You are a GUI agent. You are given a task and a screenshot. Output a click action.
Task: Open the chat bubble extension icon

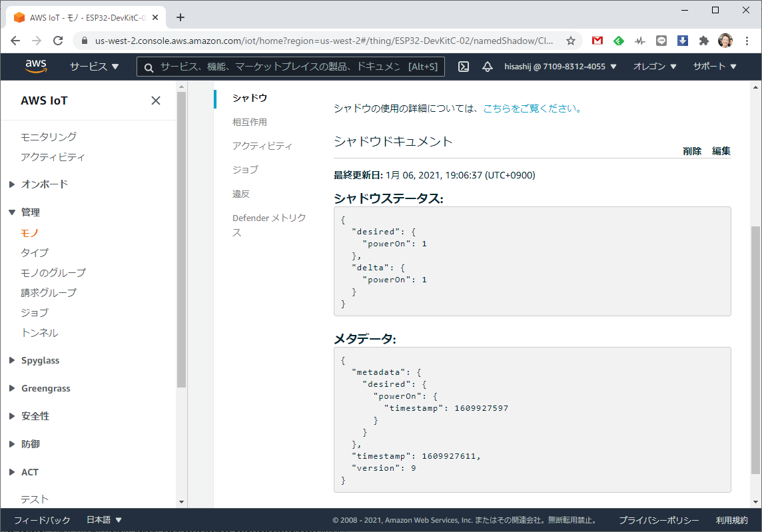click(661, 41)
